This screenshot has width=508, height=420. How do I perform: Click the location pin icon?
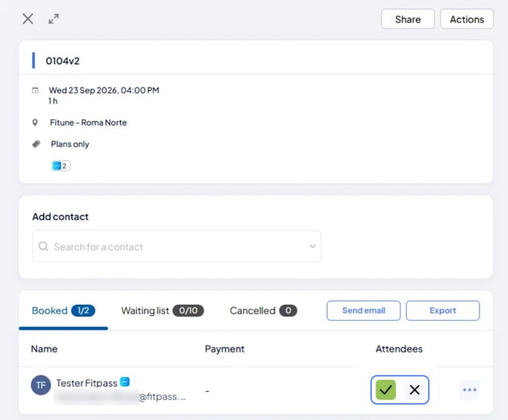[35, 122]
